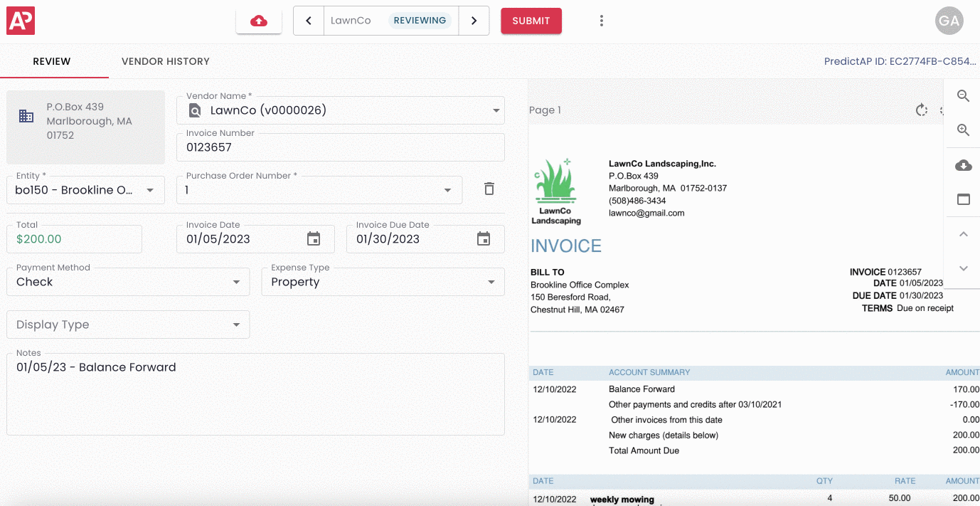
Task: Open the Entity dropdown
Action: [x=150, y=190]
